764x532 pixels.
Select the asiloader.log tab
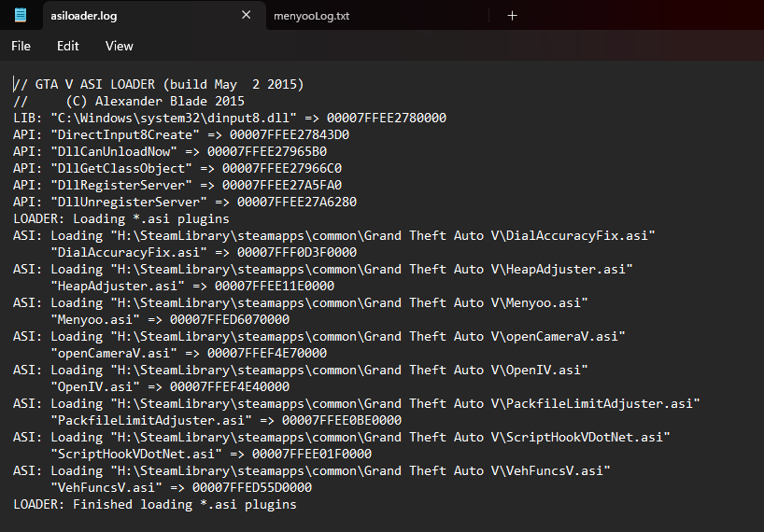tap(84, 16)
